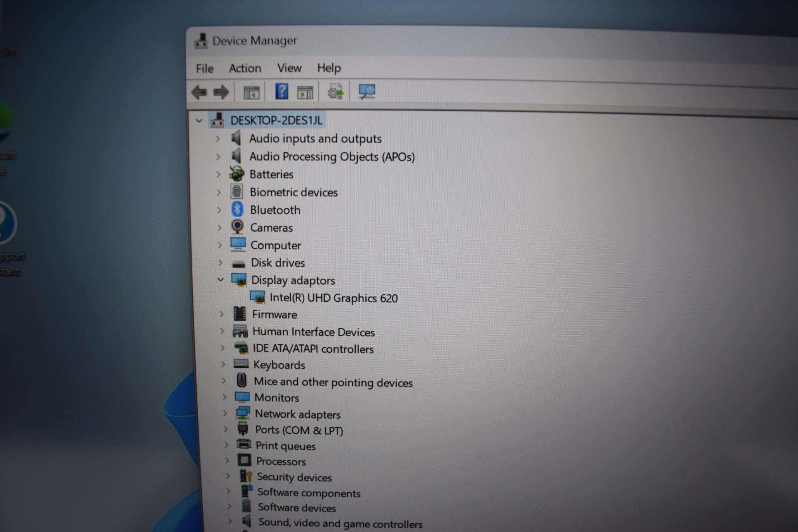Click the Biometric devices fingerprint icon
The width and height of the screenshot is (798, 532).
[x=237, y=192]
